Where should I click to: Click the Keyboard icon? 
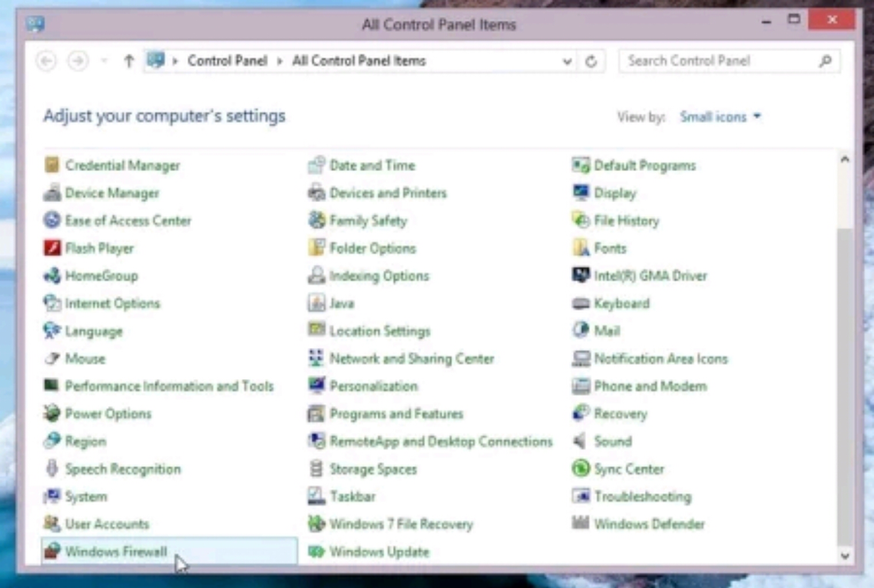[581, 303]
